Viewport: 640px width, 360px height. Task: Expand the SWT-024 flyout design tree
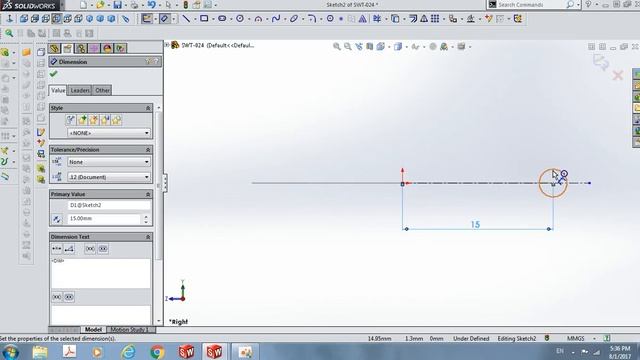pyautogui.click(x=167, y=45)
